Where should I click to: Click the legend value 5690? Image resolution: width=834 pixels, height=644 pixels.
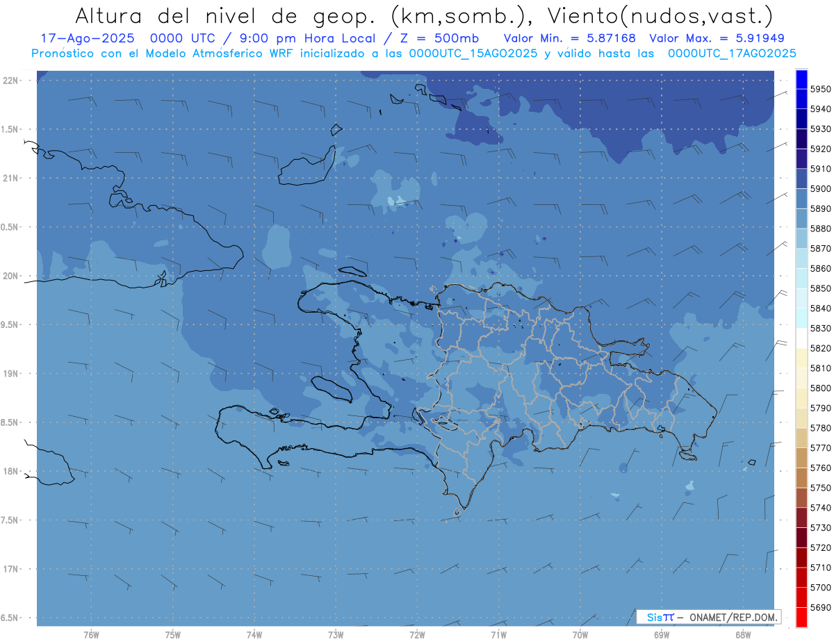pyautogui.click(x=820, y=607)
